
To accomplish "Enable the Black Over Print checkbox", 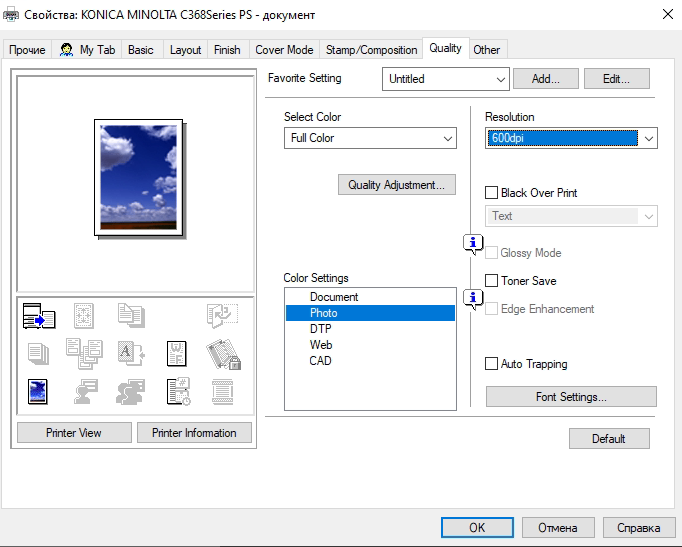I will [491, 193].
